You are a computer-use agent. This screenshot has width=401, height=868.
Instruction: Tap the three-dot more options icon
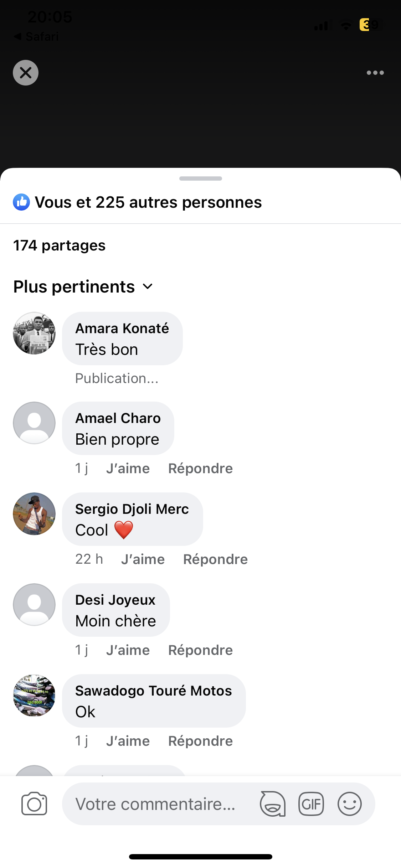[x=375, y=73]
